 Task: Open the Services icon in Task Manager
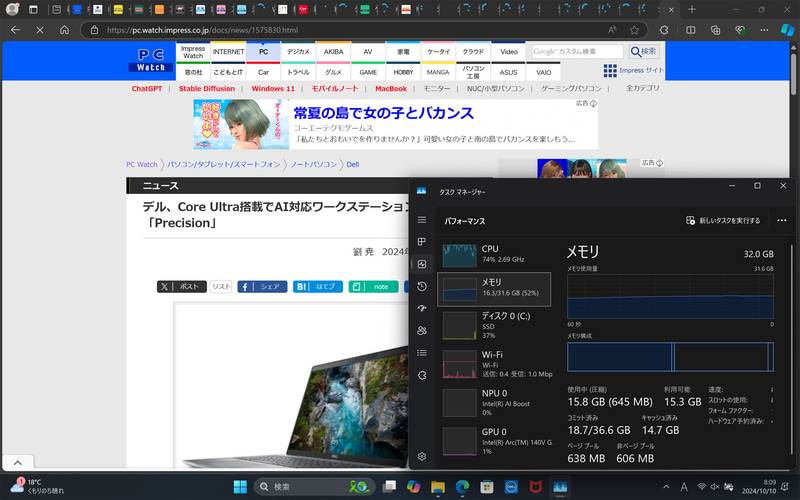[x=421, y=375]
